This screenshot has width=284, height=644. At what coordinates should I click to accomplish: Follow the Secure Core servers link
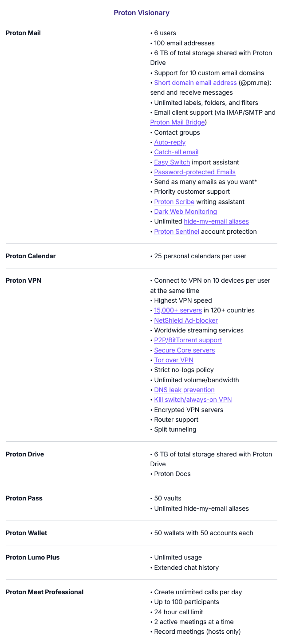[x=184, y=350]
